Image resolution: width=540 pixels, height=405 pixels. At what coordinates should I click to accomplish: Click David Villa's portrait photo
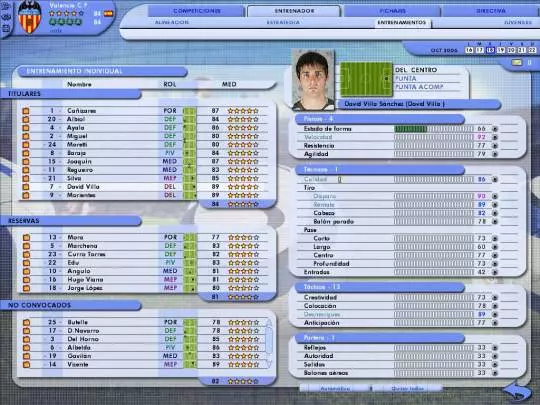pos(313,80)
